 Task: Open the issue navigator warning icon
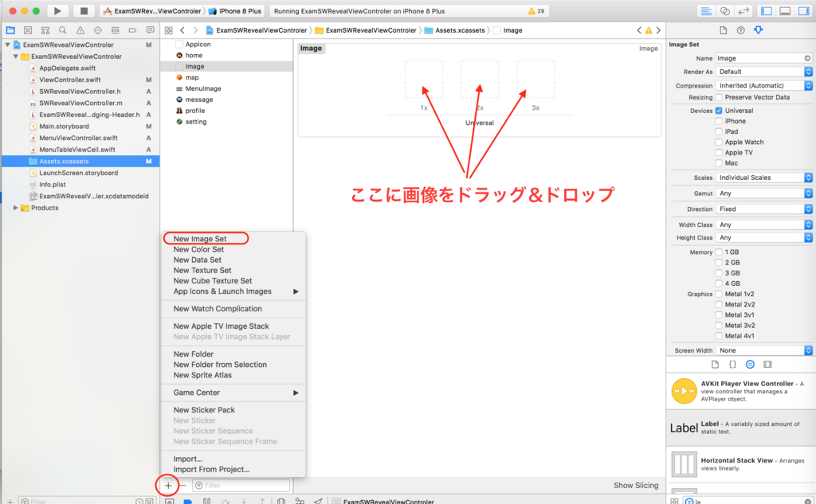80,30
